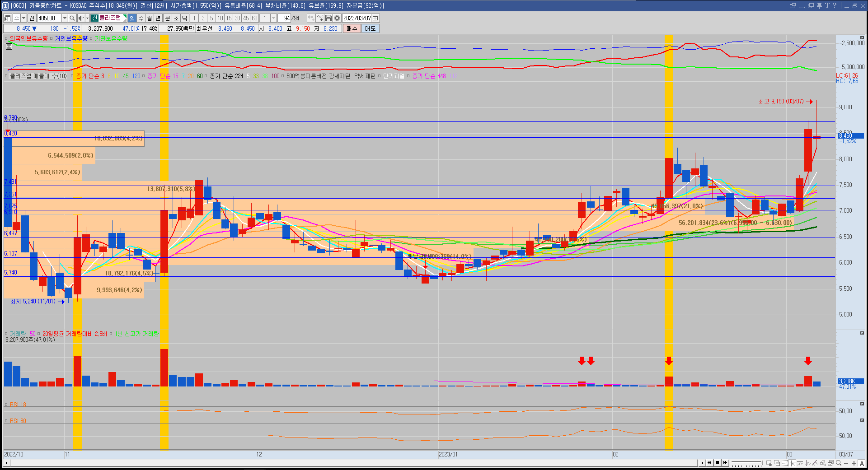
Task: Click the eraser delete drawings icon
Action: pos(823,463)
